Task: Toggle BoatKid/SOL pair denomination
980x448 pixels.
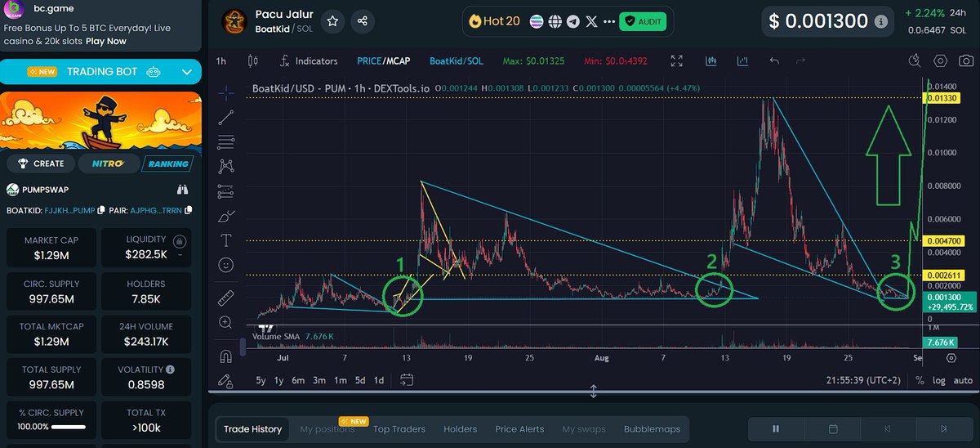Action: (457, 60)
